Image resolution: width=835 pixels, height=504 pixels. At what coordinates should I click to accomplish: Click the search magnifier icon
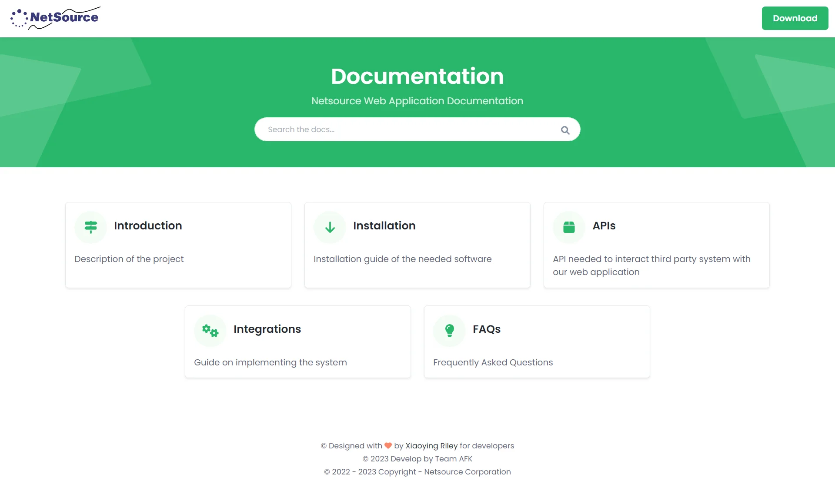tap(565, 129)
